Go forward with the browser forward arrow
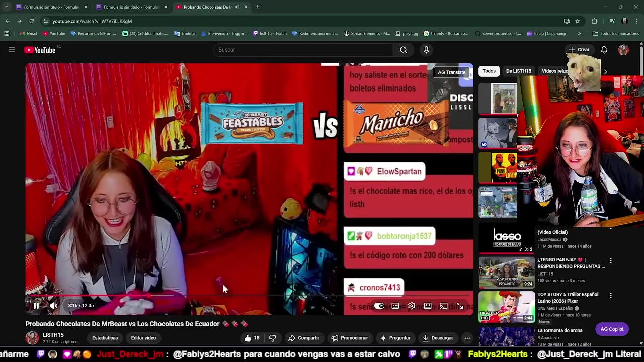The height and width of the screenshot is (362, 644). point(19,21)
